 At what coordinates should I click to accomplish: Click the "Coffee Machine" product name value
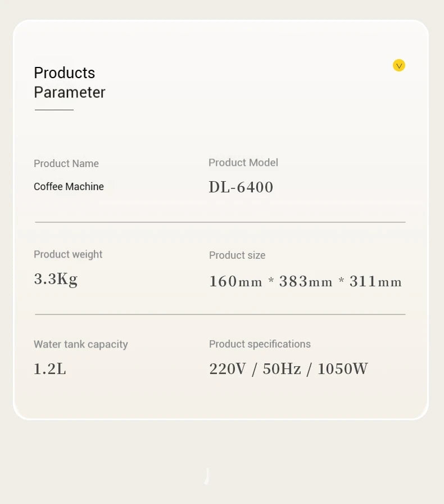(69, 187)
